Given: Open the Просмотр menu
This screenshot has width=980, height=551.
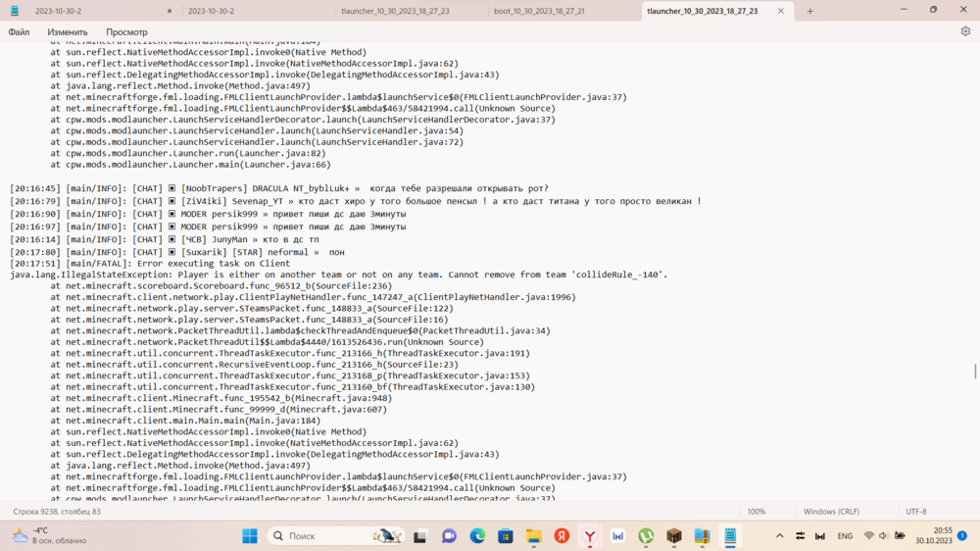Looking at the screenshot, I should [x=126, y=32].
